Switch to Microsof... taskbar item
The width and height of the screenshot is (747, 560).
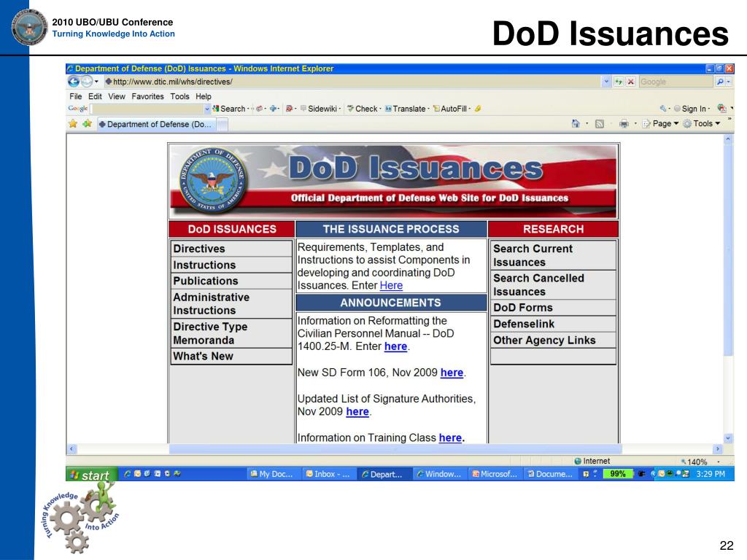[x=495, y=474]
